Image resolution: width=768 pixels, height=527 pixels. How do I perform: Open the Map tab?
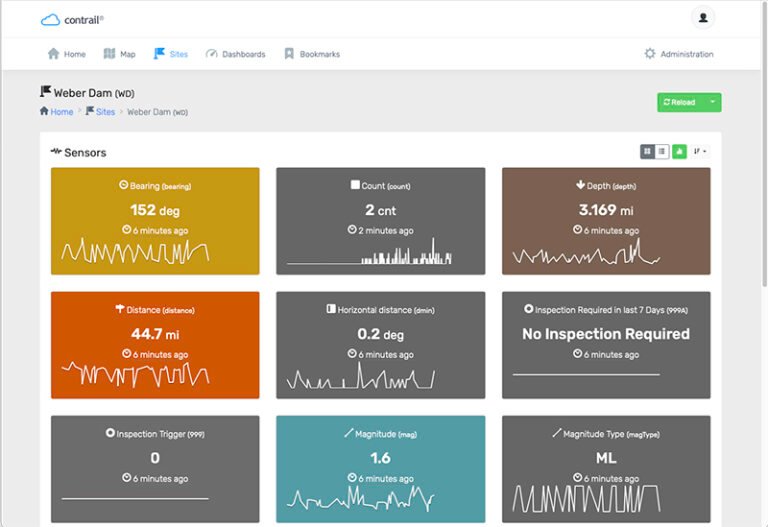[120, 54]
